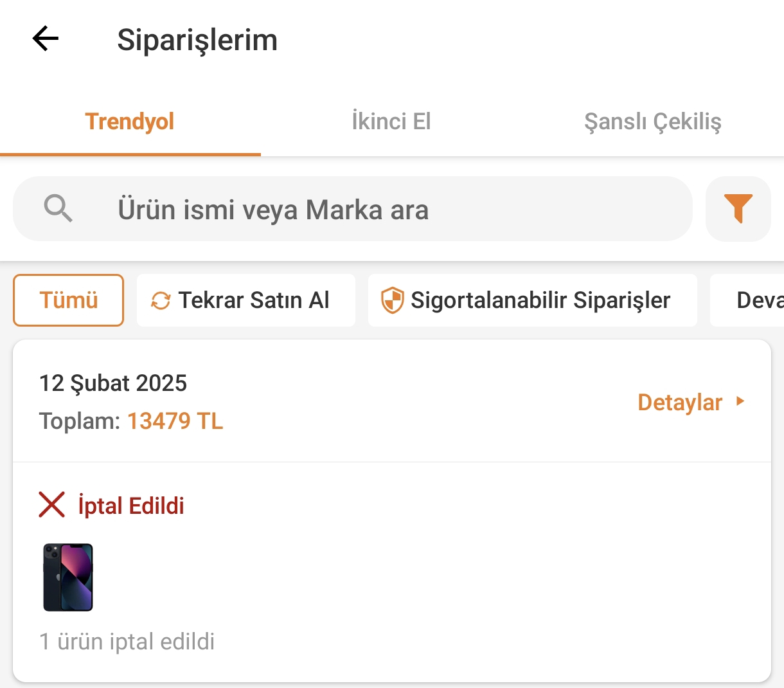Click the shield icon on Sigortalanabilir Siparişler
This screenshot has width=784, height=688.
click(x=392, y=300)
